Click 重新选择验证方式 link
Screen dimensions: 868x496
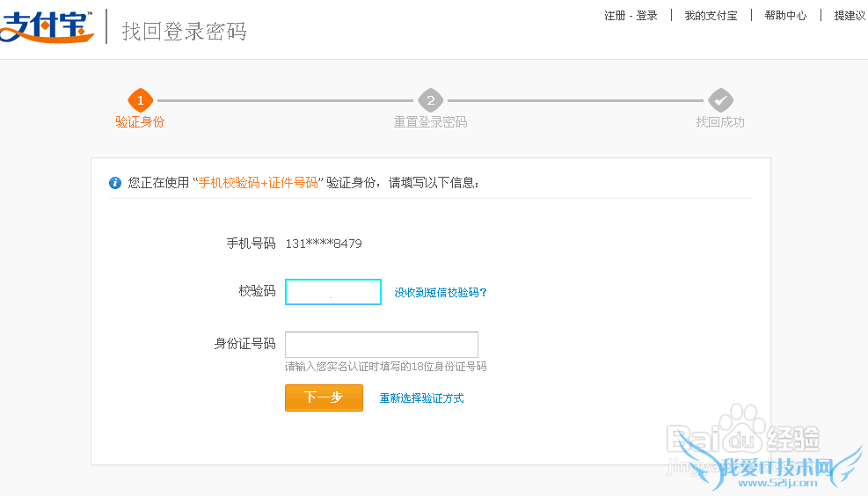tap(421, 398)
